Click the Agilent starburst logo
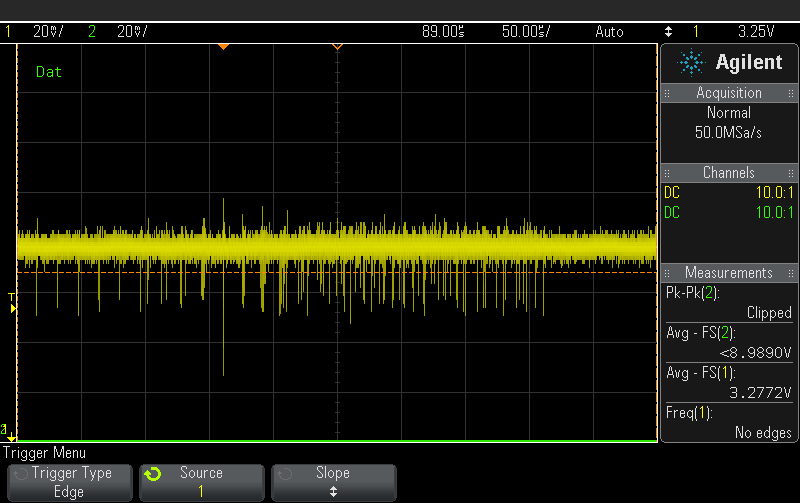This screenshot has height=503, width=800. click(691, 63)
